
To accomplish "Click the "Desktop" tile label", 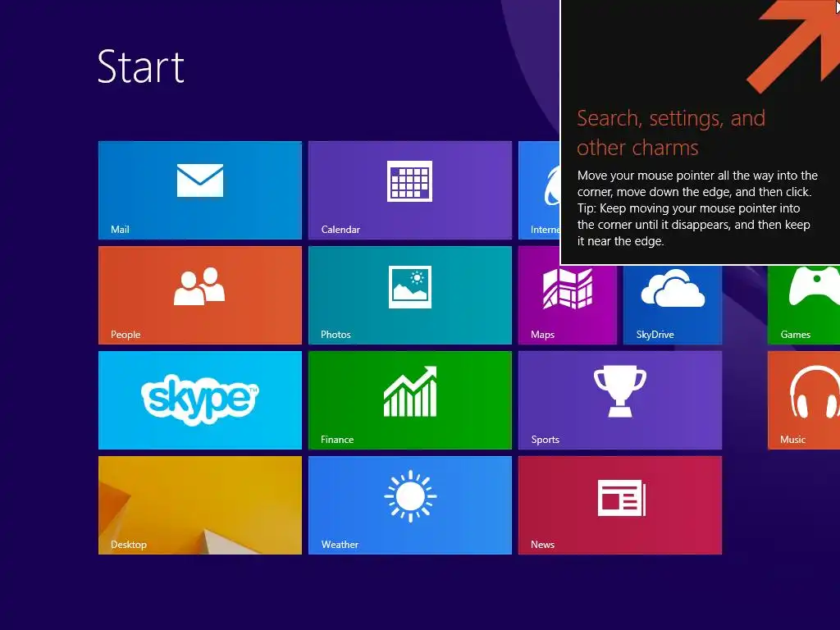I will pyautogui.click(x=128, y=545).
